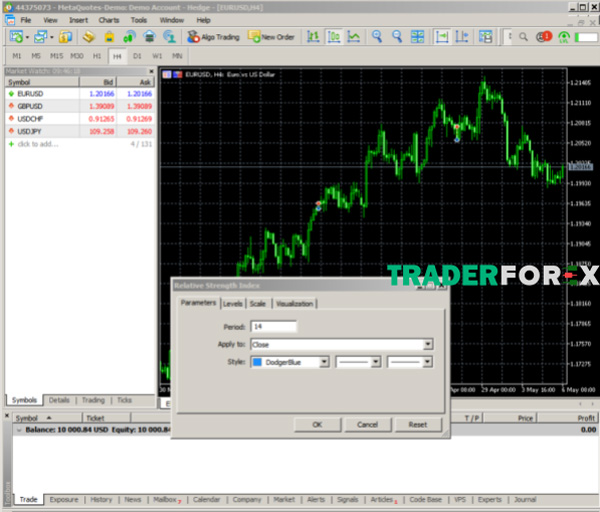Image resolution: width=600 pixels, height=512 pixels.
Task: Click the search magnifier in toolbar
Action: coord(523,37)
